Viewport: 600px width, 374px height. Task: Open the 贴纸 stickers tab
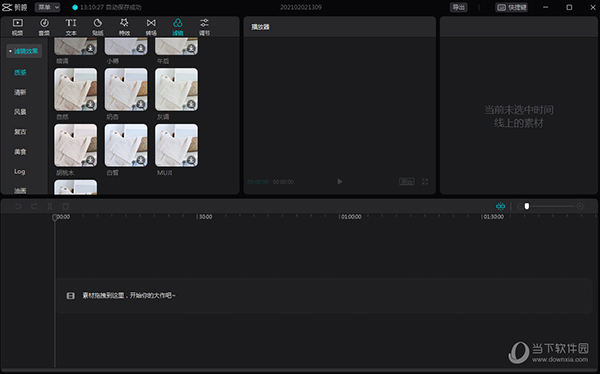coord(98,27)
